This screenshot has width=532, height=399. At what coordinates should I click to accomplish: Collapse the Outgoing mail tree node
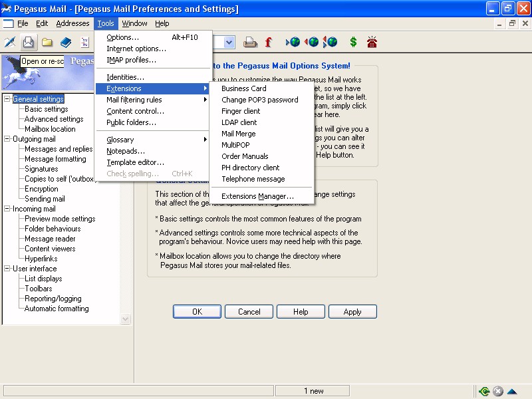tap(7, 139)
